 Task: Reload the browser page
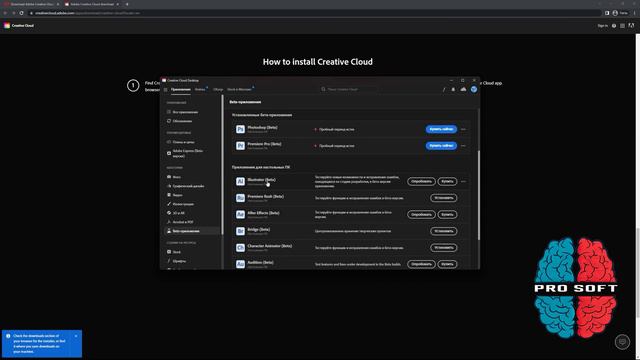(21, 13)
